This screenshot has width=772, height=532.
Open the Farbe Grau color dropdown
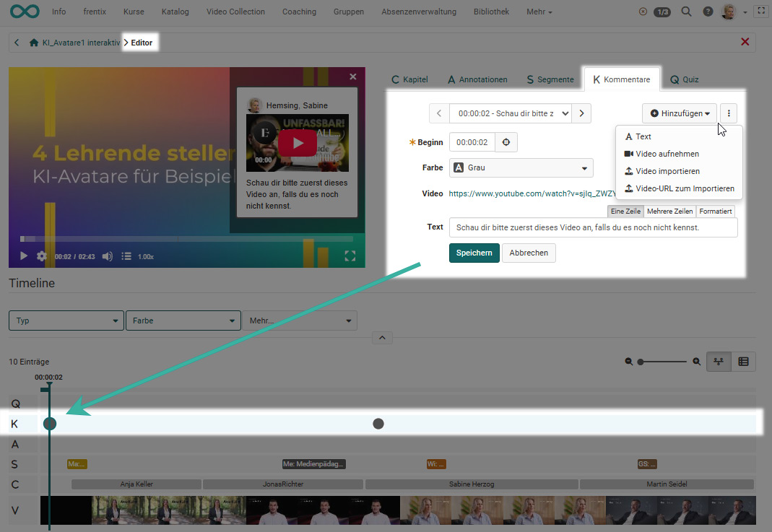click(521, 168)
